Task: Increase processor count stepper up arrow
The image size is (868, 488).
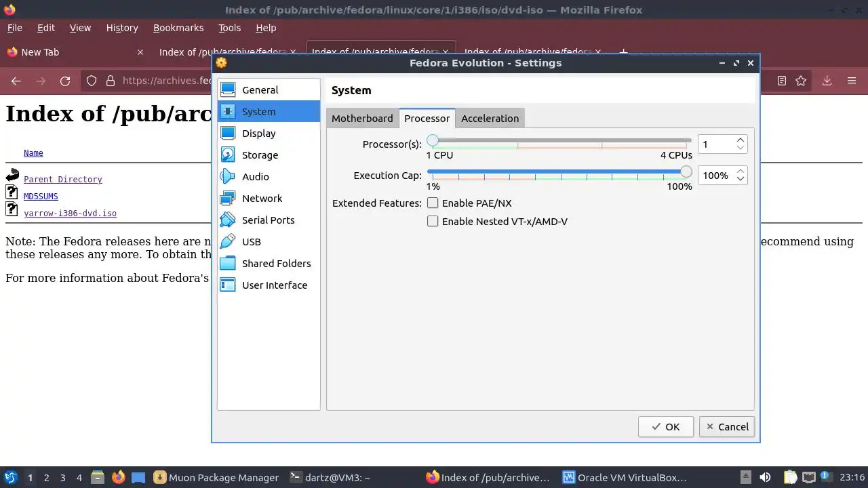Action: 741,140
